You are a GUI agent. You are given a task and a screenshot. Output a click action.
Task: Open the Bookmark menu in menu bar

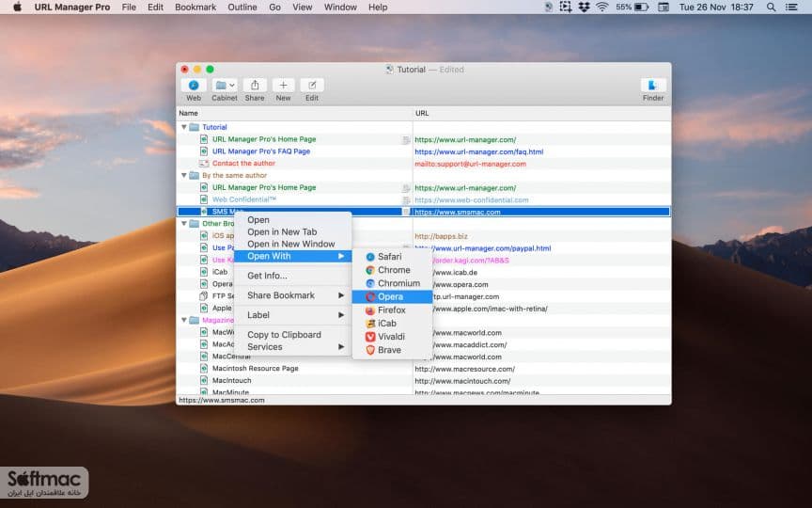pos(195,8)
